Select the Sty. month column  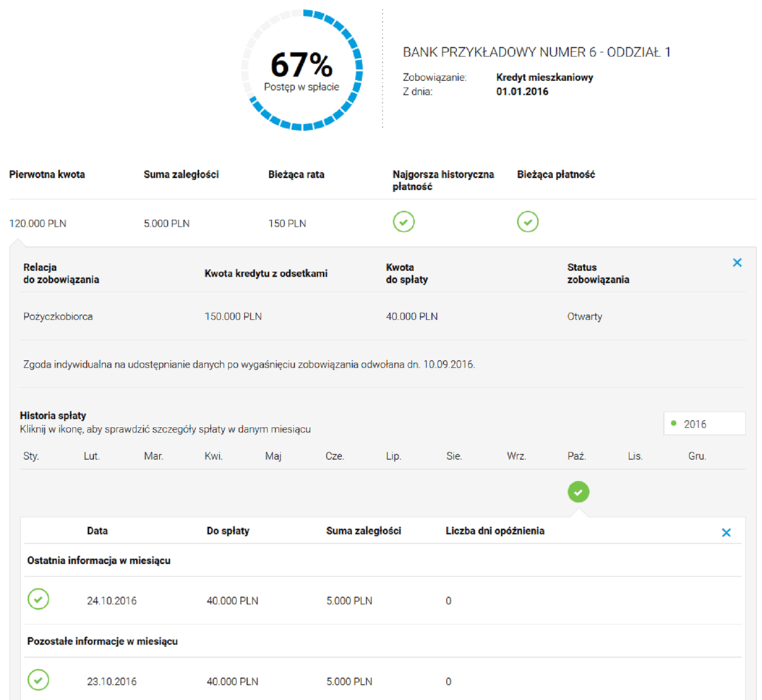[x=31, y=457]
